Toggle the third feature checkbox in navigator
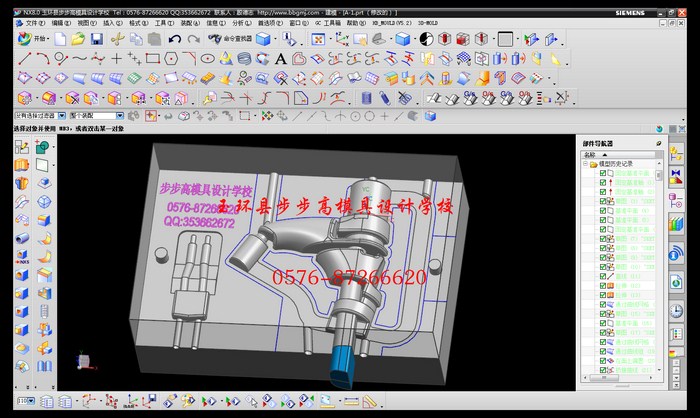Viewport: 700px width, 418px height. [x=603, y=193]
